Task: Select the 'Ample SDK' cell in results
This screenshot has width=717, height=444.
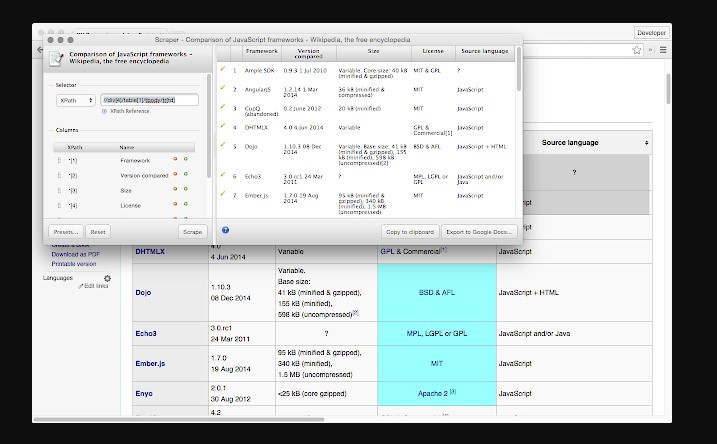Action: (x=259, y=71)
